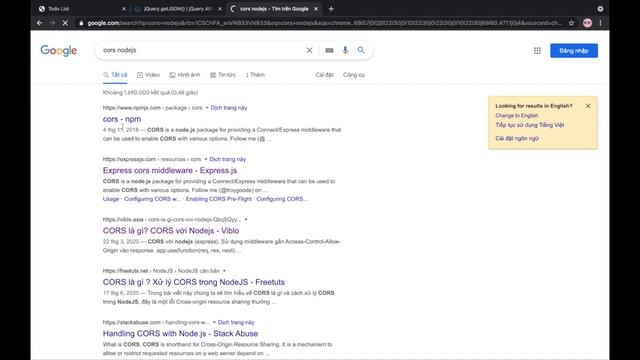Open the Enabling CORS Pre-Flight sitelink
Screen dimensions: 640x360
219,199
